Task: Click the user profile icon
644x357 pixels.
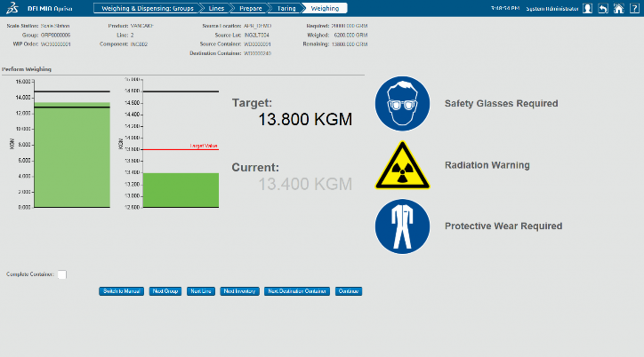Action: [x=587, y=8]
